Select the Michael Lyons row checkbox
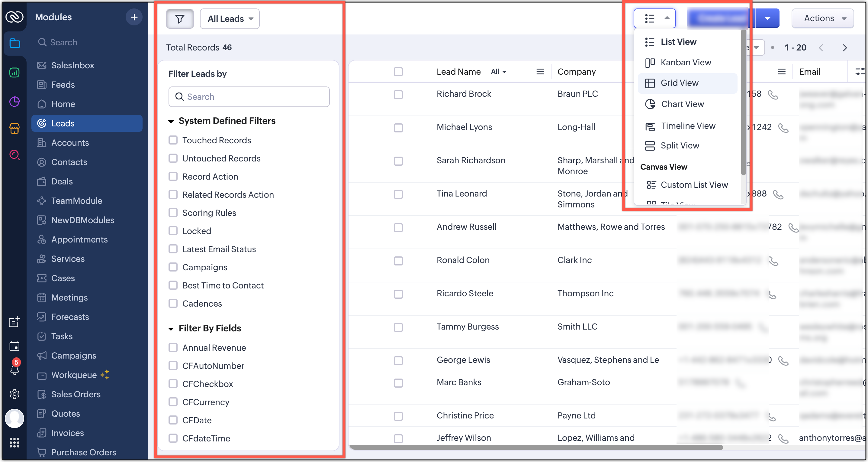Screen dimensions: 868x462 tap(398, 128)
